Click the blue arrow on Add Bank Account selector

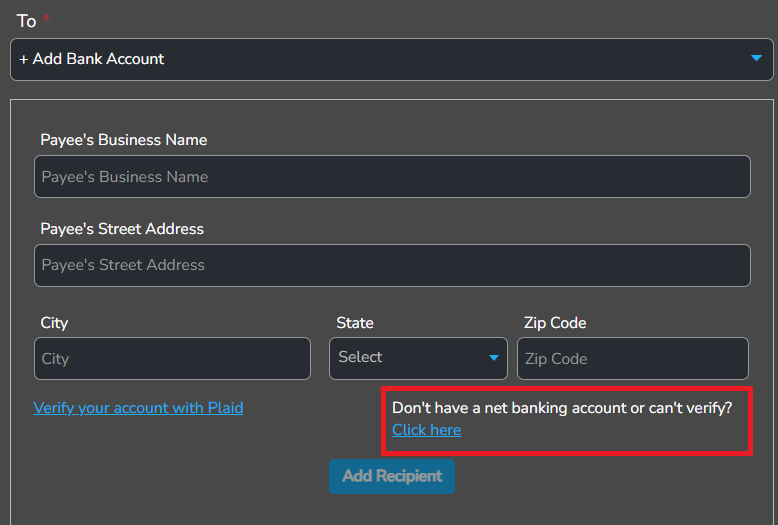(x=756, y=59)
